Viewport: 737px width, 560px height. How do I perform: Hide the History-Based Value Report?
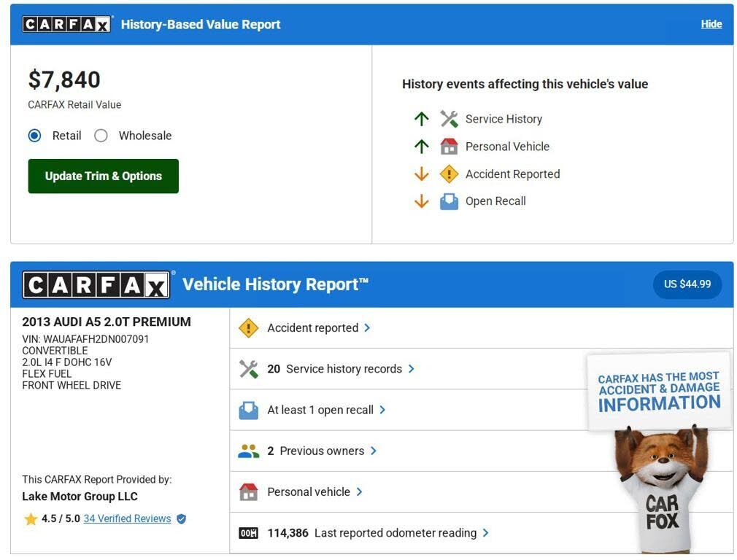(x=711, y=24)
